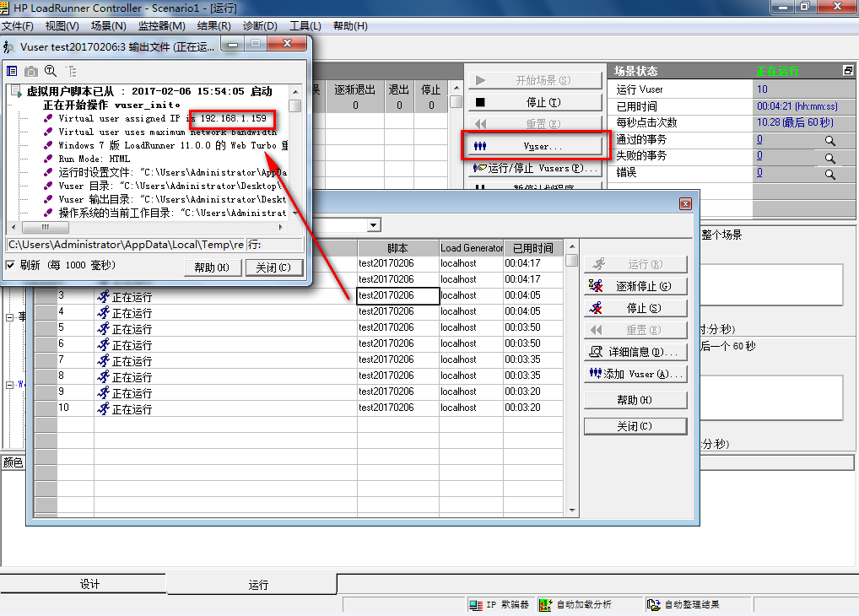Screen dimensions: 859x616
Task: Click the Run/Stop Vusers button
Action: click(x=535, y=168)
